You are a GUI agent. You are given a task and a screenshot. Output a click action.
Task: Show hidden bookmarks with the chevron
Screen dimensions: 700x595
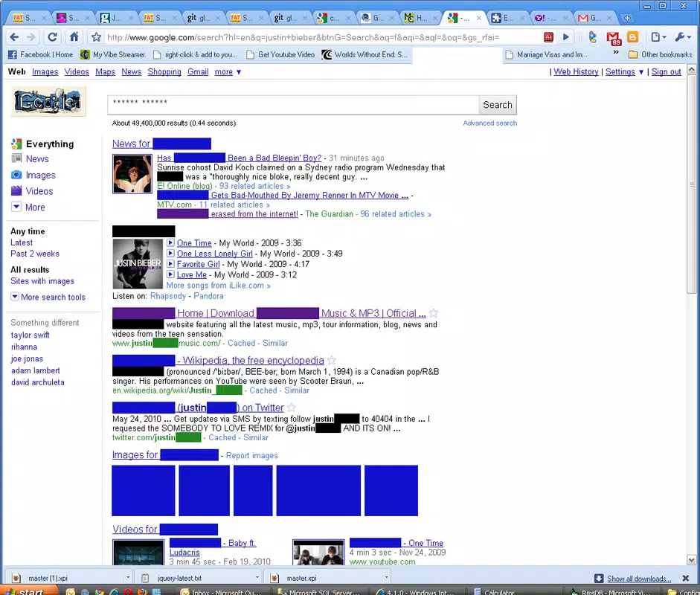click(x=616, y=53)
